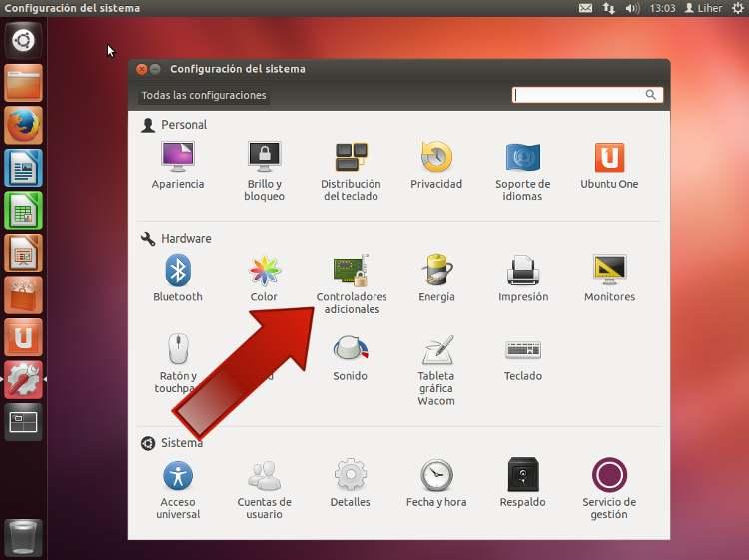Open Cuentas de usuario settings
The width and height of the screenshot is (749, 560).
(264, 489)
